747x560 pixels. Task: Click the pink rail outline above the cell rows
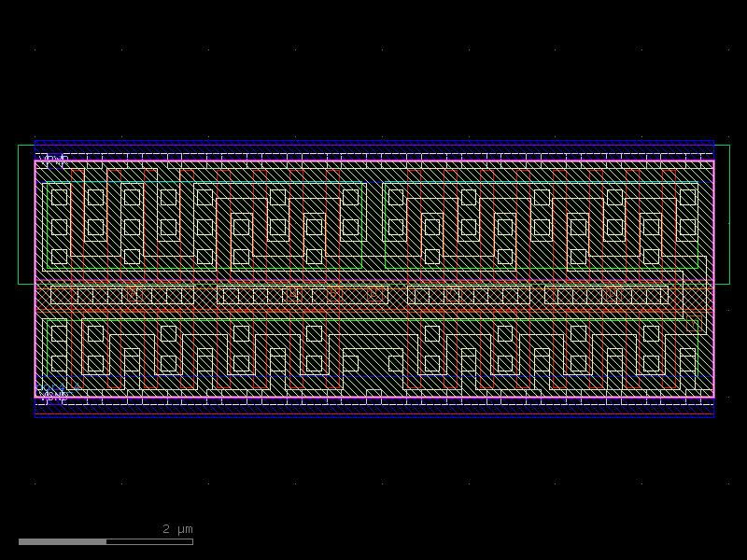(373, 161)
